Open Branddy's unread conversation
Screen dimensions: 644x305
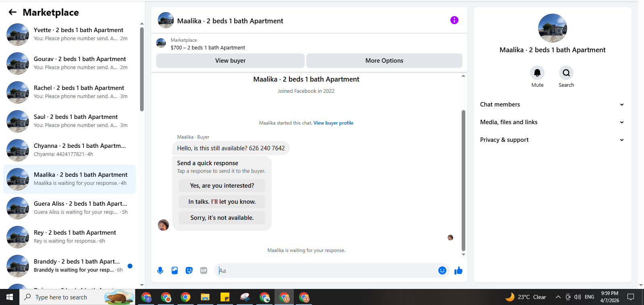tap(69, 266)
